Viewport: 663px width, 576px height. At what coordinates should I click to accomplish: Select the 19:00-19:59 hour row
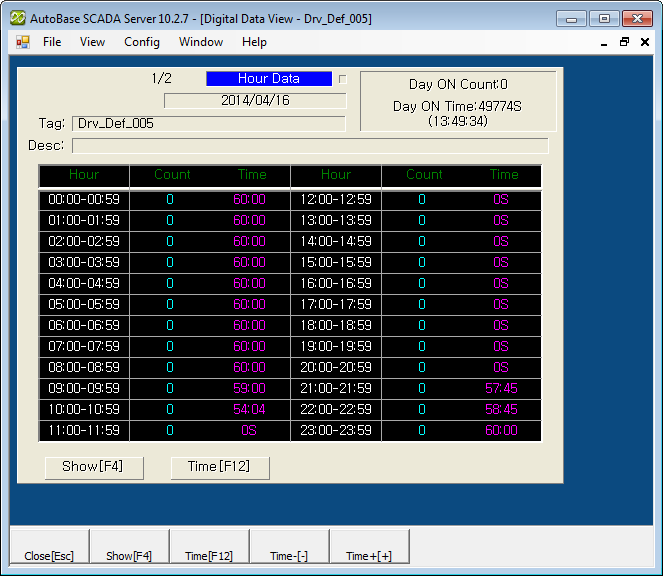(416, 346)
